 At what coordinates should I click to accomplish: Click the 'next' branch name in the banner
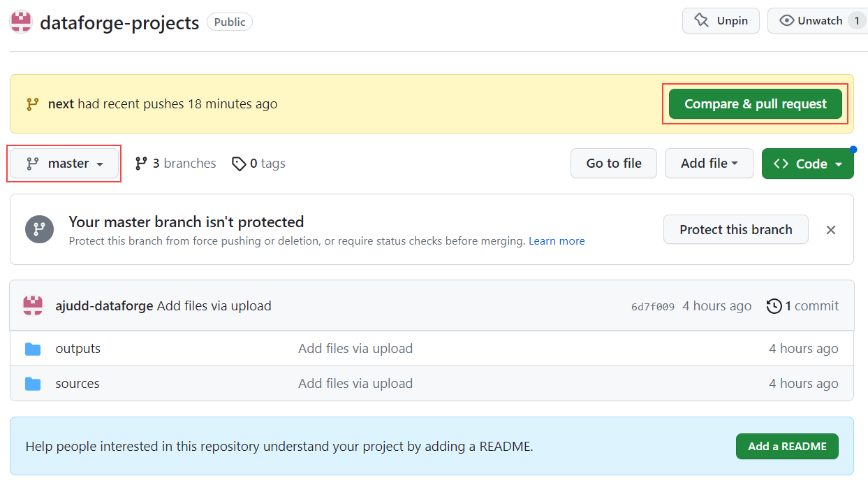point(61,104)
